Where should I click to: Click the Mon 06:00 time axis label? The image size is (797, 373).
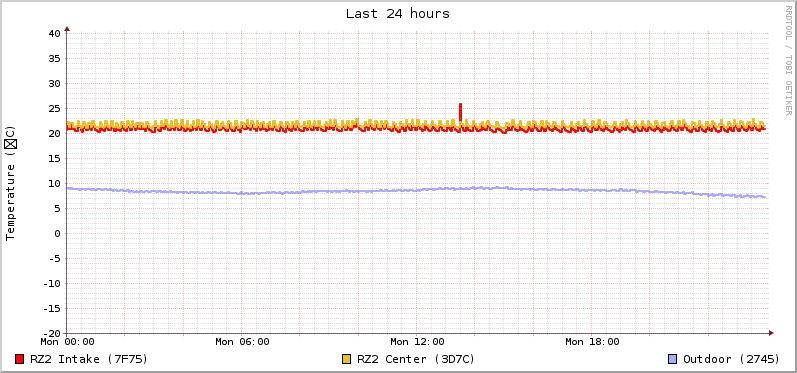point(242,342)
